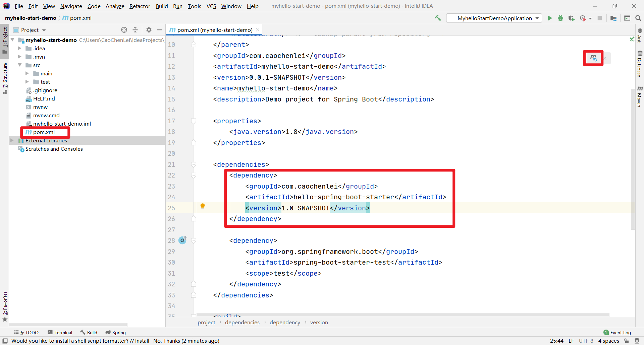
Task: Expand the test folder
Action: click(x=27, y=82)
